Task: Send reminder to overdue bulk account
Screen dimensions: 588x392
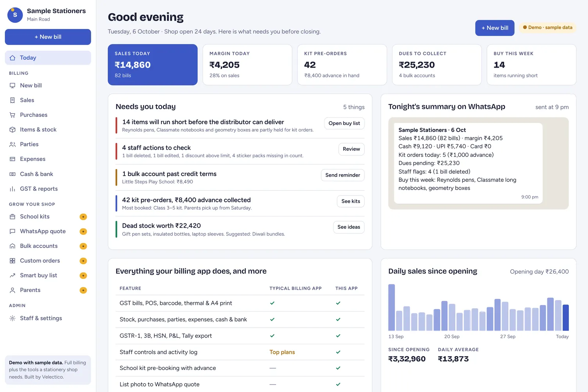Action: 343,175
